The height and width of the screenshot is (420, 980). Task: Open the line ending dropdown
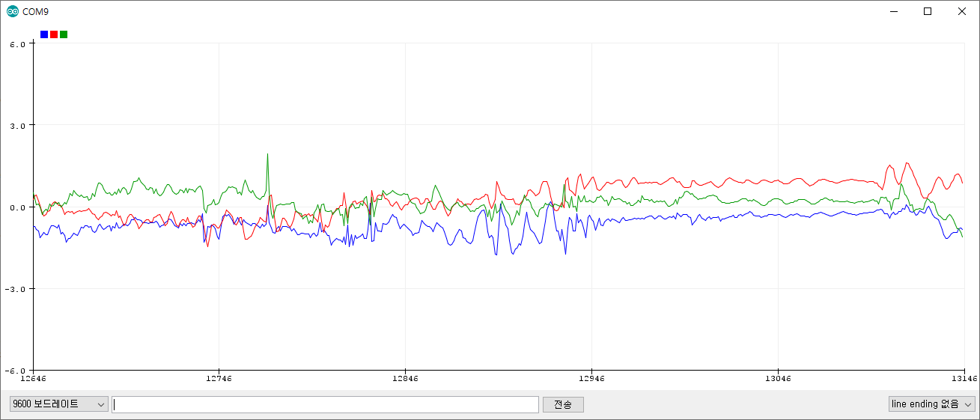pyautogui.click(x=931, y=404)
